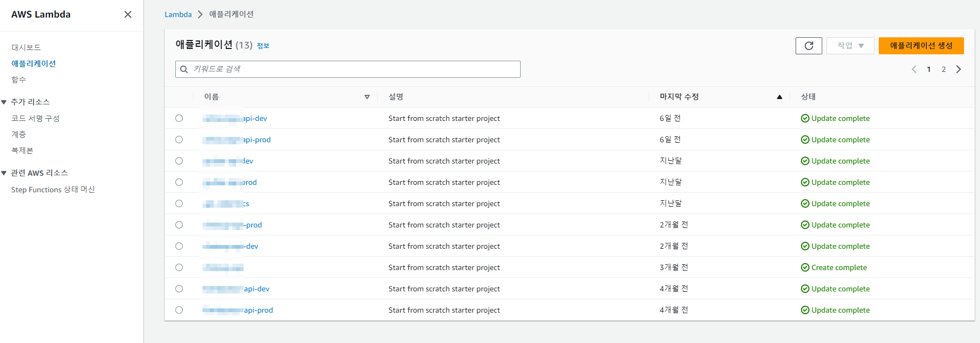Open the 작업 actions dropdown

(851, 46)
